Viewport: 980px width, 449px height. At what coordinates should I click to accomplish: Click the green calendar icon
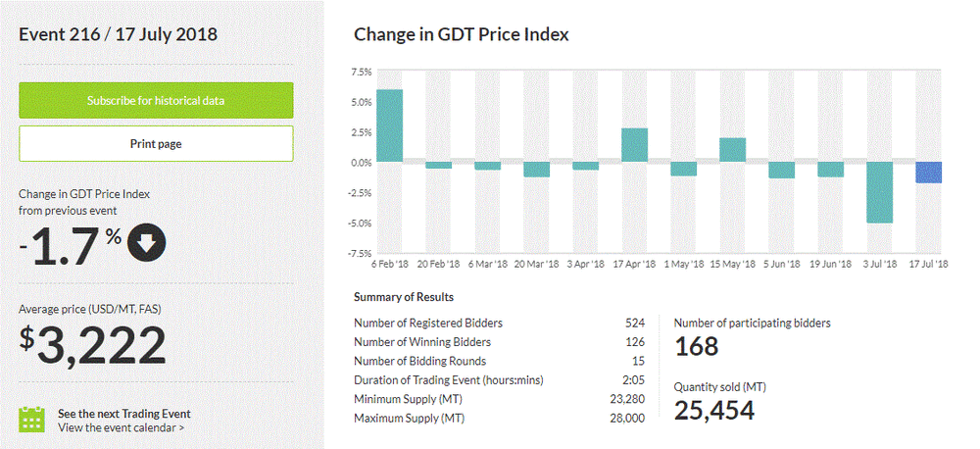[33, 420]
